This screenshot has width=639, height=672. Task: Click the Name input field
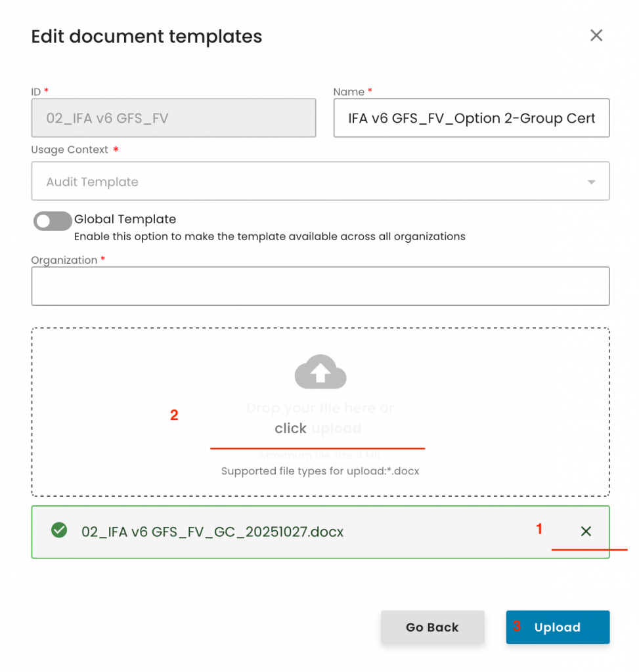pos(471,118)
